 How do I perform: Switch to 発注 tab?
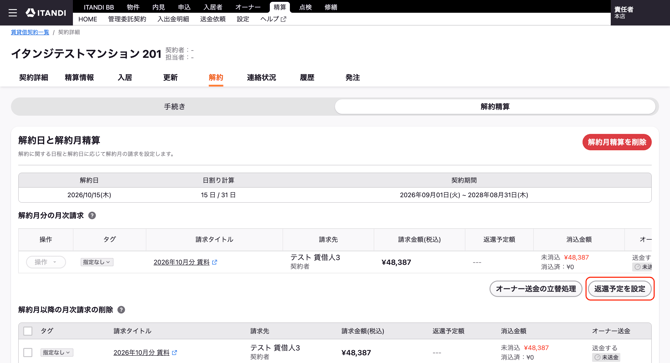tap(353, 78)
